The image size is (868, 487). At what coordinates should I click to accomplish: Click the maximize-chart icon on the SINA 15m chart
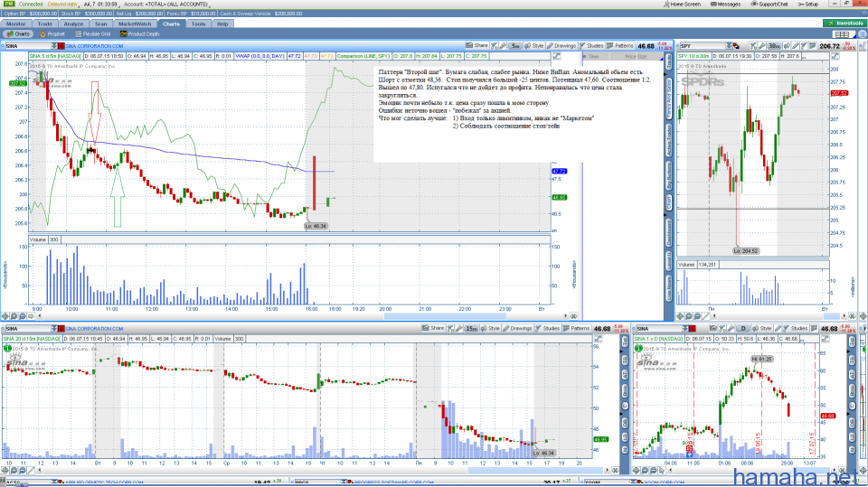coord(600,338)
